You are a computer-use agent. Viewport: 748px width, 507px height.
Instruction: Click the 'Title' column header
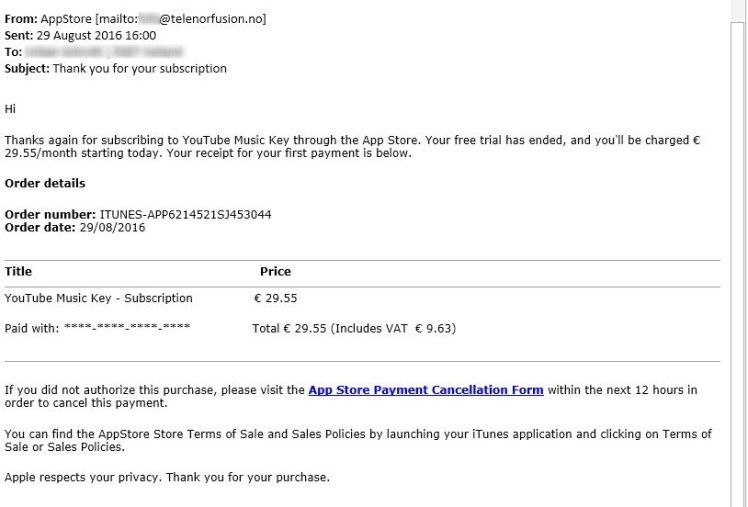(18, 271)
